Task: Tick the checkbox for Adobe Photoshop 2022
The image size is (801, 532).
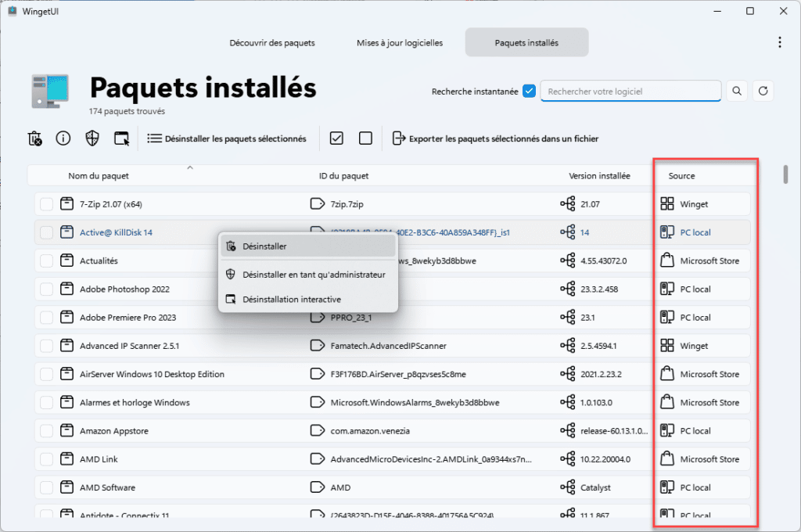Action: tap(46, 289)
